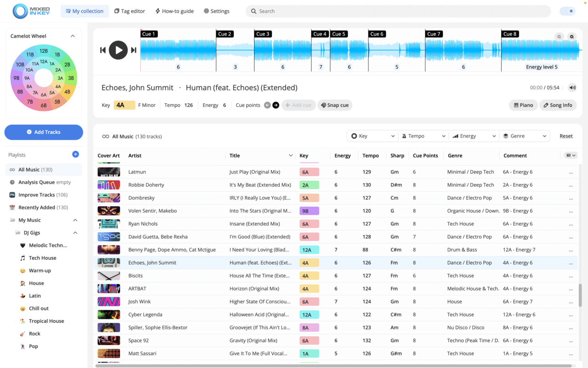Open search via the magnifier icon
The height and width of the screenshot is (368, 588).
(x=254, y=11)
